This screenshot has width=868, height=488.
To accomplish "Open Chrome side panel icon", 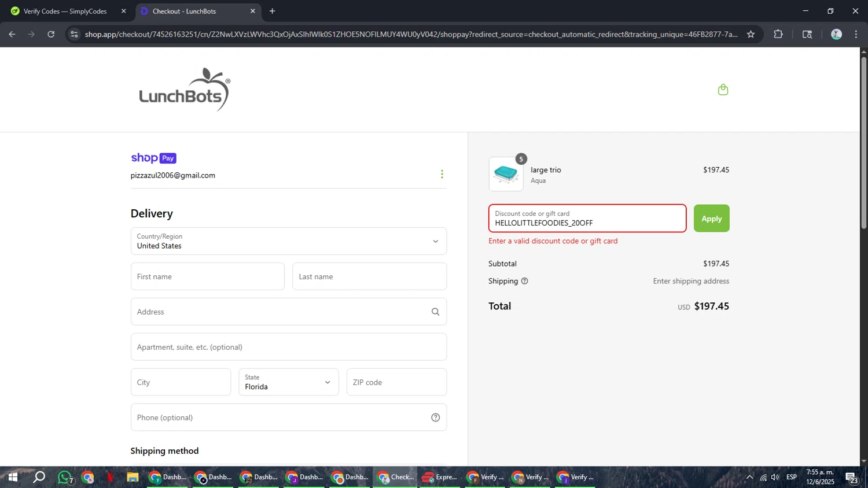I will point(807,34).
